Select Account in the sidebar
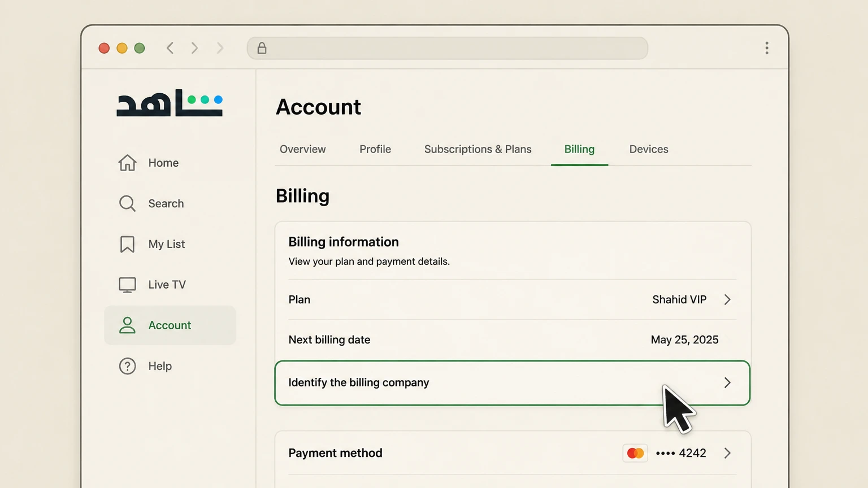Viewport: 868px width, 488px height. [170, 325]
